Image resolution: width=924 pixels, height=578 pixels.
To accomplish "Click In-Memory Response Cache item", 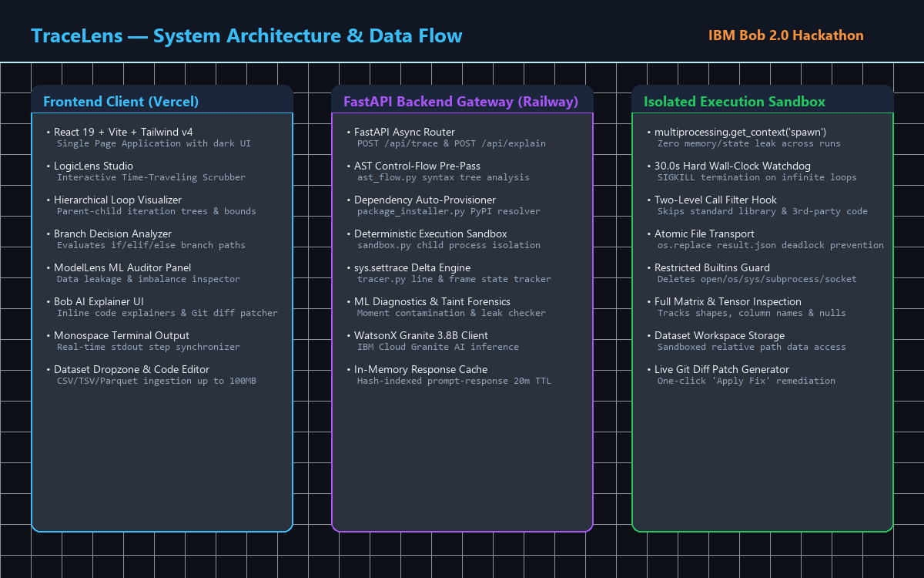I will [x=417, y=370].
